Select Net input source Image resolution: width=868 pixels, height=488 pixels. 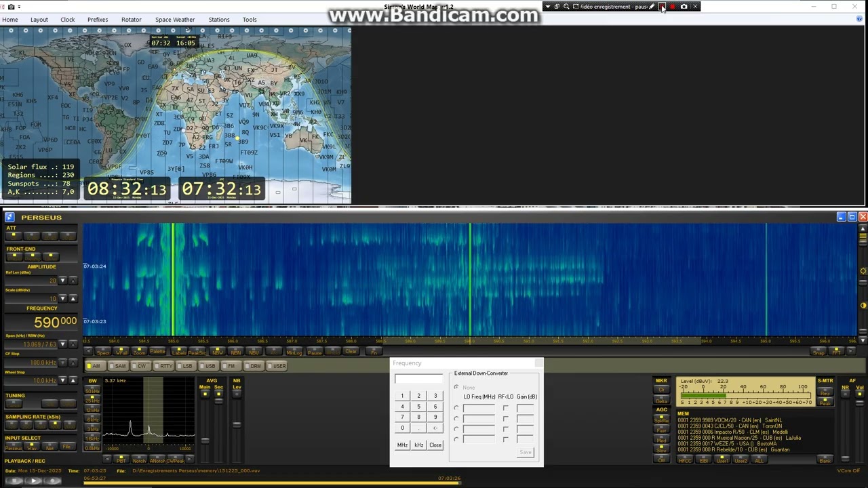50,447
